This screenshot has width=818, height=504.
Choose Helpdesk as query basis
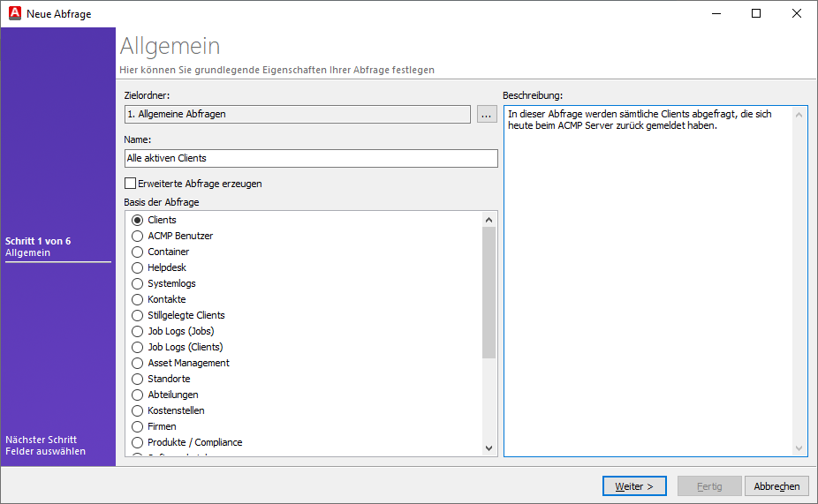tap(137, 267)
